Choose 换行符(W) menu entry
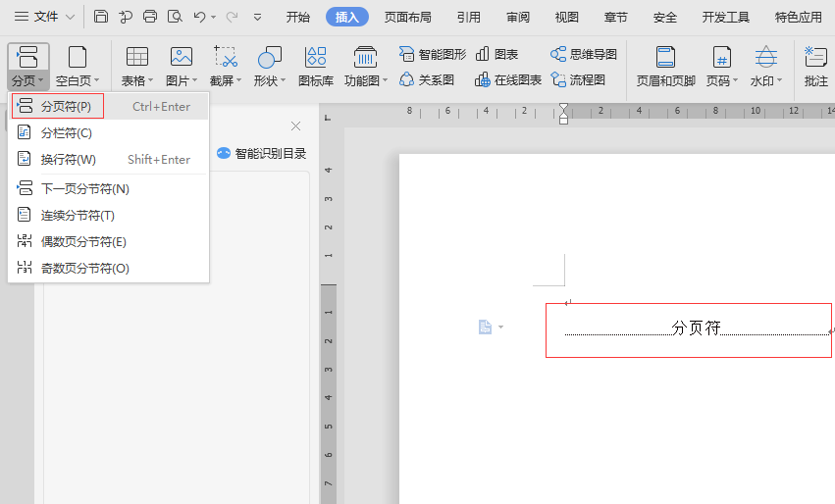The width and height of the screenshot is (835, 504). pyautogui.click(x=108, y=159)
